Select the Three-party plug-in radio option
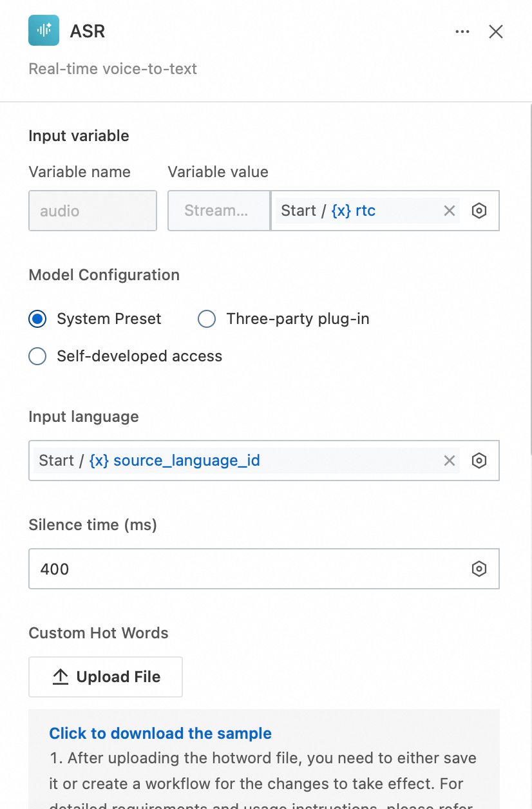Image resolution: width=532 pixels, height=809 pixels. [207, 319]
